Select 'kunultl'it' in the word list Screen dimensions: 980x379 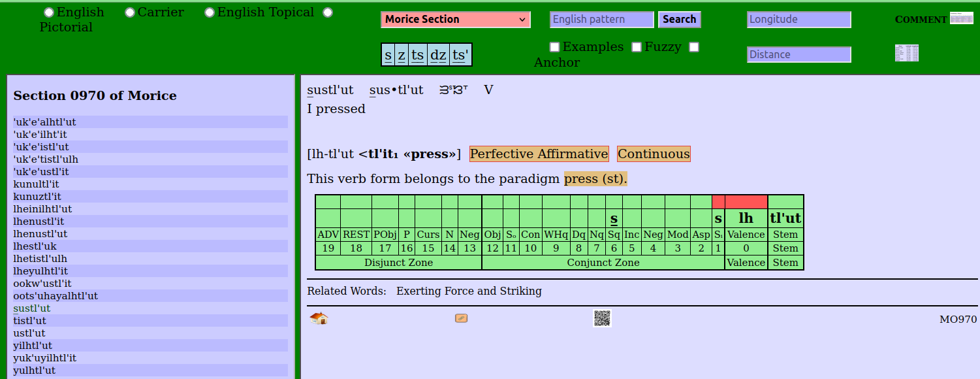[x=36, y=184]
